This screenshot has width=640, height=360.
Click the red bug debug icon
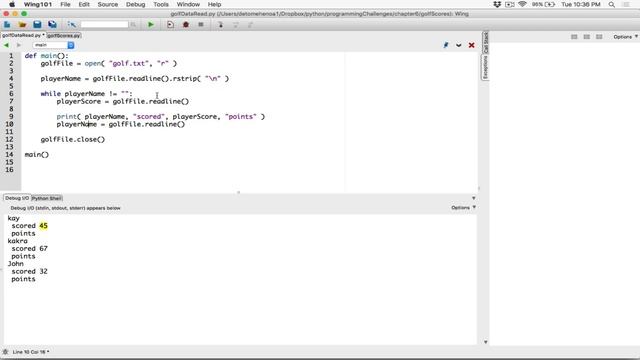[186, 24]
